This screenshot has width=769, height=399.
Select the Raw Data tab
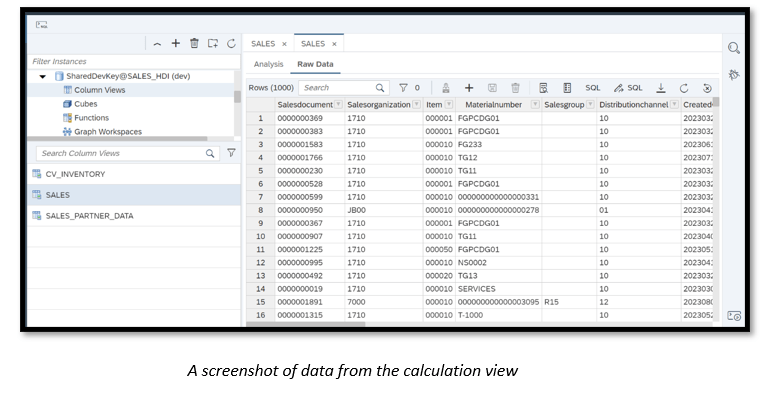point(315,64)
